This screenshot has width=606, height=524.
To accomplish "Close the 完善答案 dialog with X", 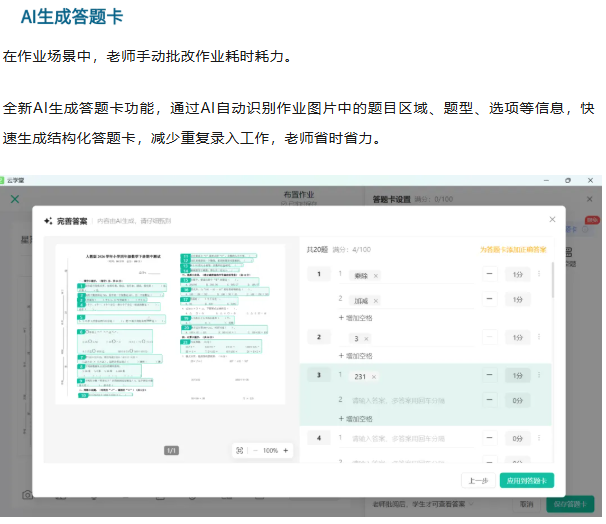I will [552, 219].
